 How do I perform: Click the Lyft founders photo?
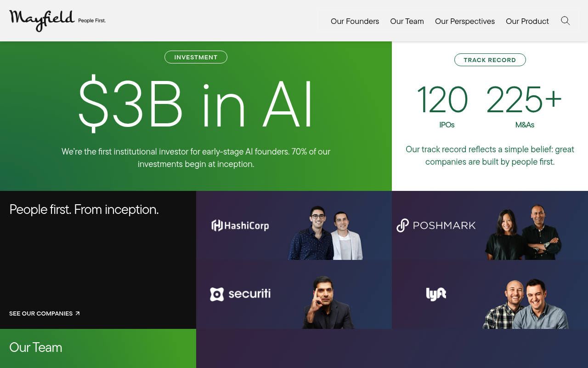[x=526, y=304]
